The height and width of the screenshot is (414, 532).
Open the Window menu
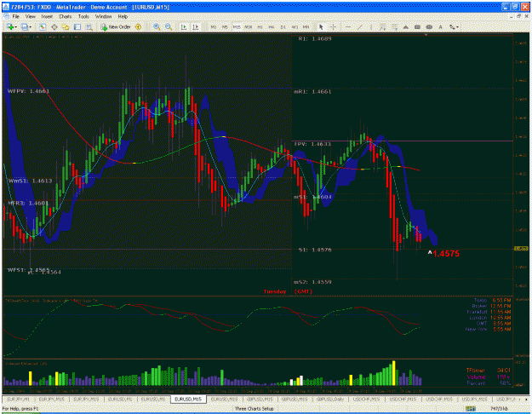coord(103,16)
